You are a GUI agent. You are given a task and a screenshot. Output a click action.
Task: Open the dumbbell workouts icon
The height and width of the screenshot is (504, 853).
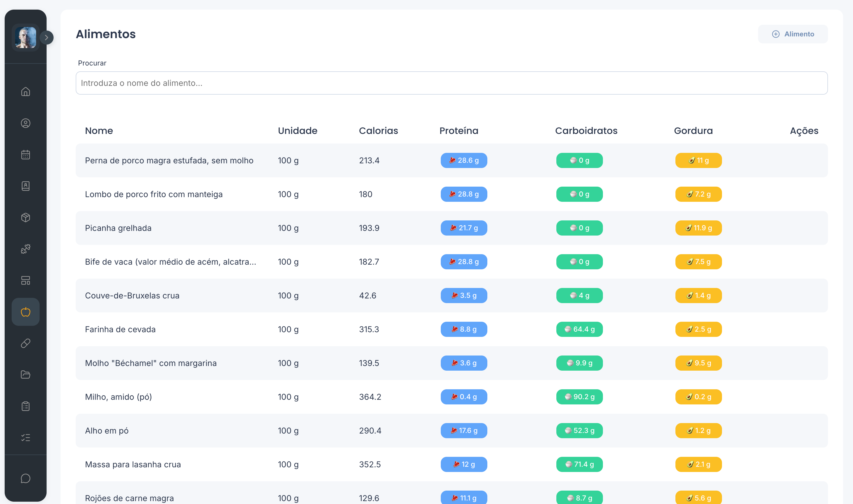[x=25, y=249]
